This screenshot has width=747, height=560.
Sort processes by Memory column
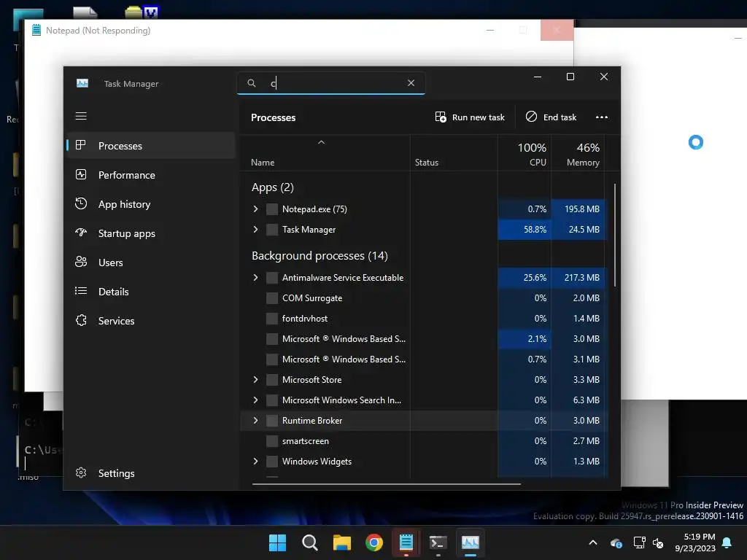578,153
